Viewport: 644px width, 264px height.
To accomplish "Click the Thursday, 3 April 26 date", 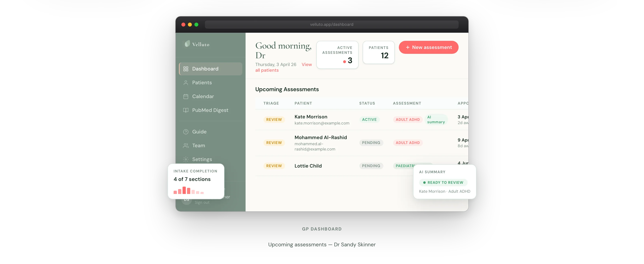I will 275,64.
